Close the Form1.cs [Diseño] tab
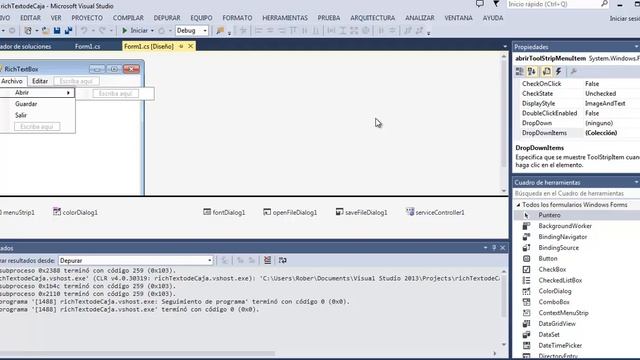The image size is (640, 360). pyautogui.click(x=191, y=47)
